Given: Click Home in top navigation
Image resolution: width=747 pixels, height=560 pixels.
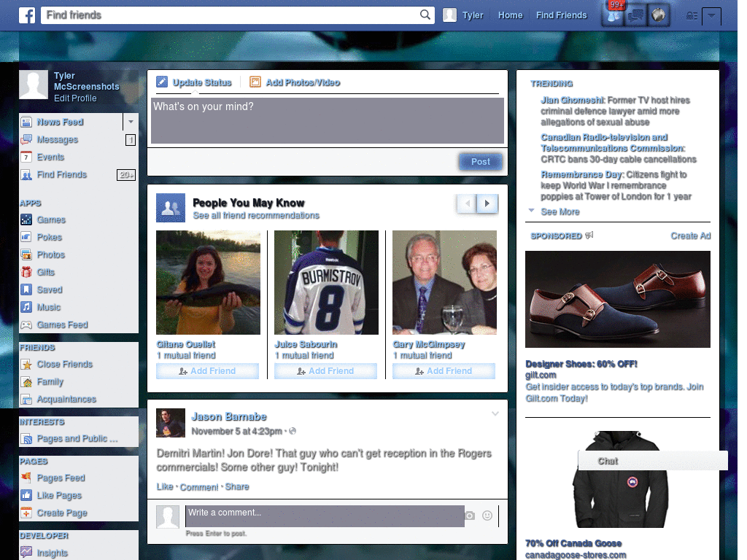Looking at the screenshot, I should [x=510, y=15].
